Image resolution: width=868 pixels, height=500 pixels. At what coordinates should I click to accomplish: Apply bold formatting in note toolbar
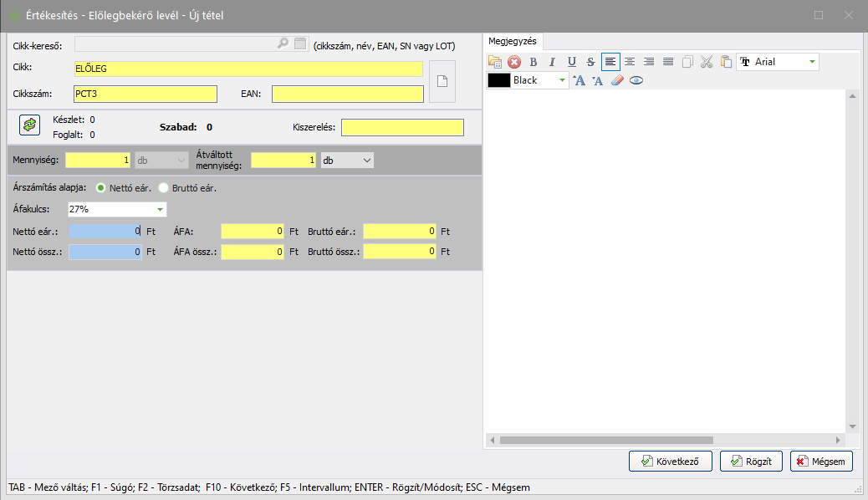tap(533, 62)
